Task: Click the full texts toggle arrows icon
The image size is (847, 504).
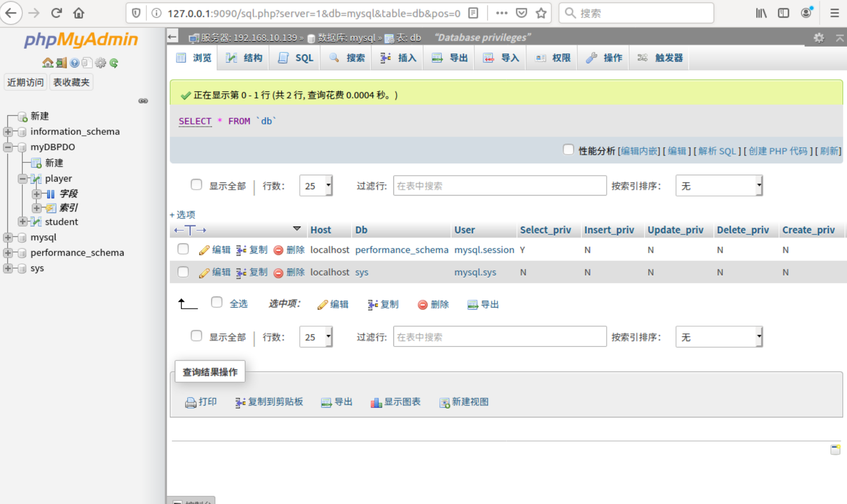Action: pos(190,230)
